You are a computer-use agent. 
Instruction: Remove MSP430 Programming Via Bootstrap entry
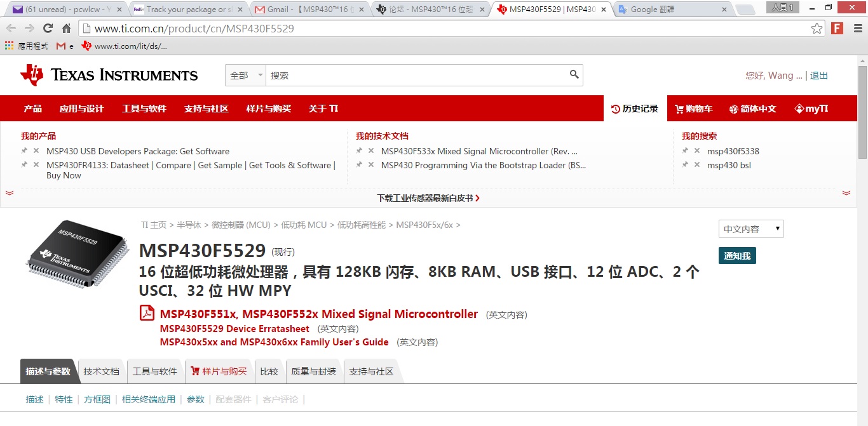tap(371, 165)
